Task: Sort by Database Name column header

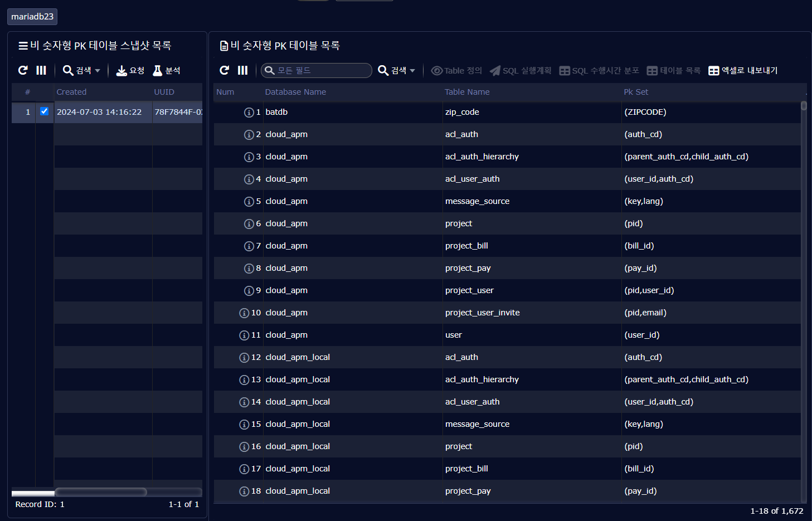Action: (x=295, y=92)
